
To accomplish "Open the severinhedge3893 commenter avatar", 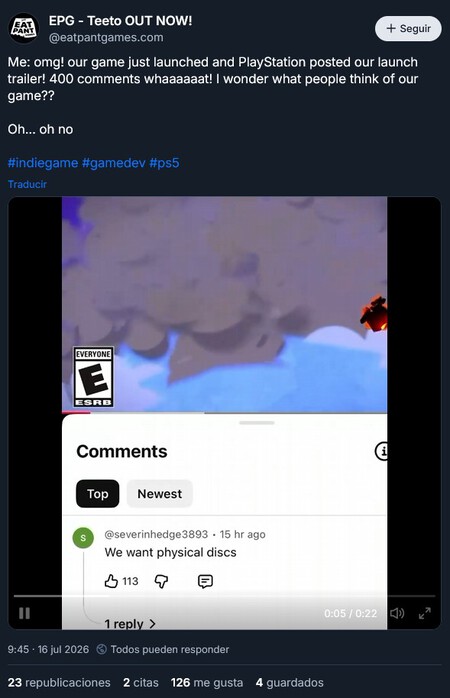I will pos(83,538).
